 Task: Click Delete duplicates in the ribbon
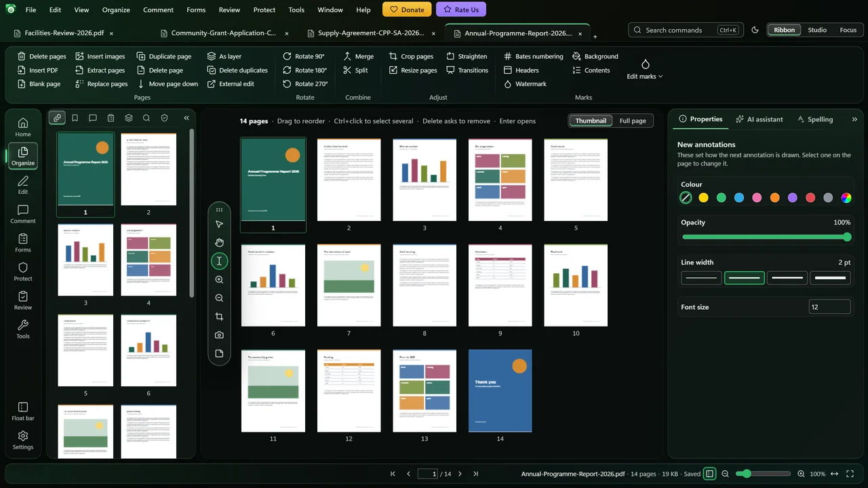(x=237, y=70)
